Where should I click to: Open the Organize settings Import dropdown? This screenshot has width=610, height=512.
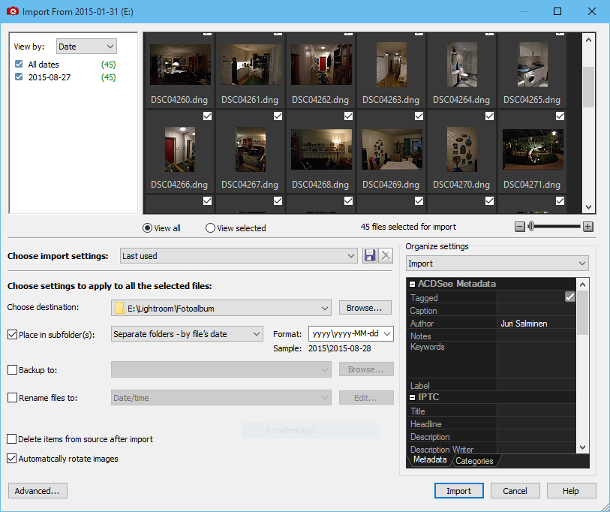pyautogui.click(x=497, y=263)
